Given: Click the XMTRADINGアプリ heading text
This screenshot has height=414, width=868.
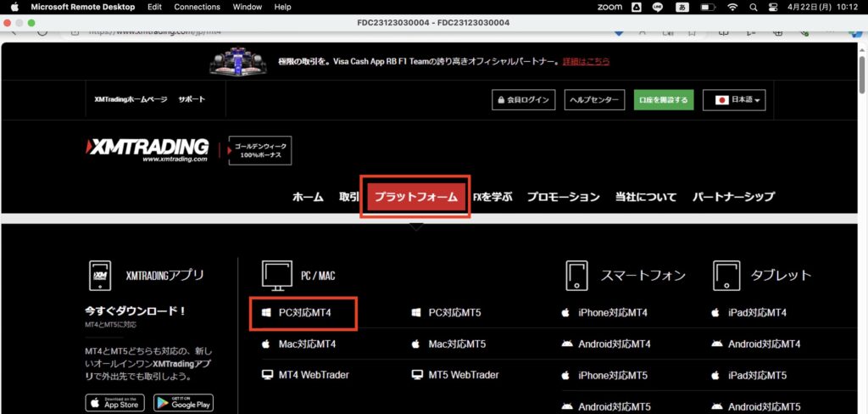Looking at the screenshot, I should pos(165,276).
